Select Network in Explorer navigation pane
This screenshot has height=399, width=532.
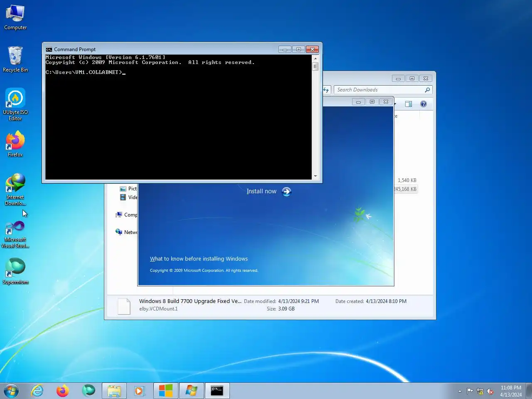point(126,232)
